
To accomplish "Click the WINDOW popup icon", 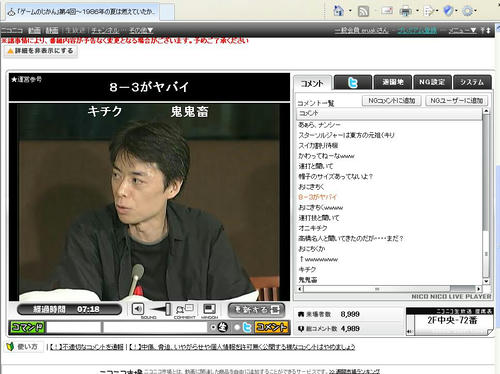I will coord(209,309).
